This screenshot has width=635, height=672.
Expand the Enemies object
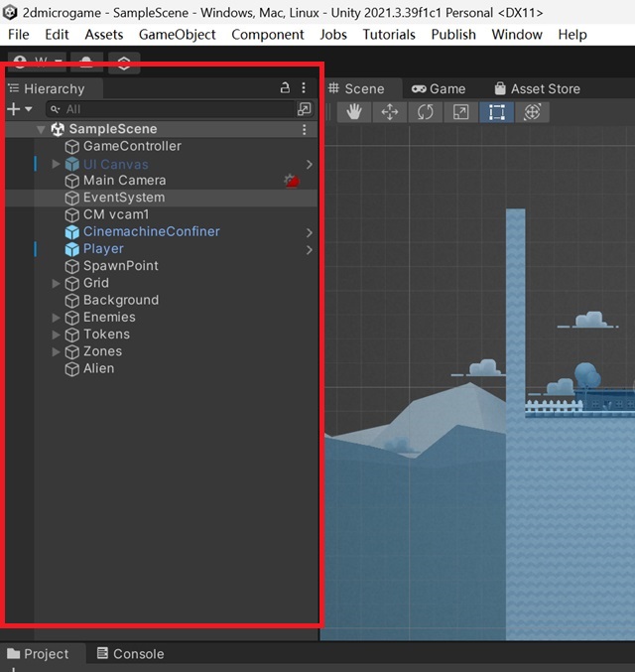pos(56,318)
